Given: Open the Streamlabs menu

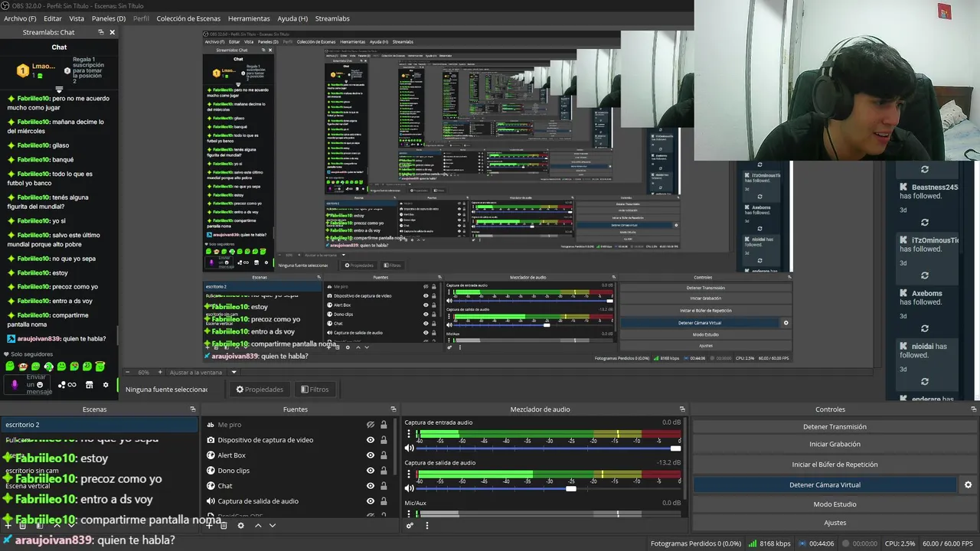Looking at the screenshot, I should [x=332, y=18].
